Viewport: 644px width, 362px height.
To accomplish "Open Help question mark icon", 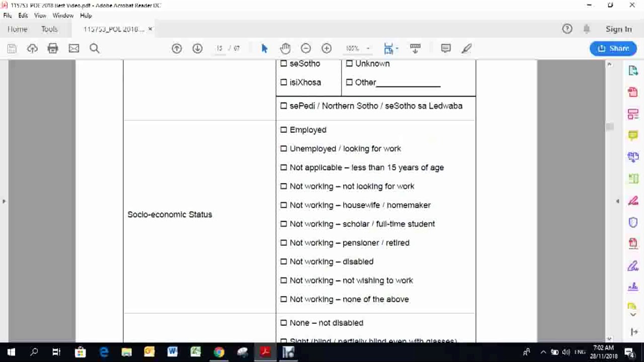I will pos(567,29).
